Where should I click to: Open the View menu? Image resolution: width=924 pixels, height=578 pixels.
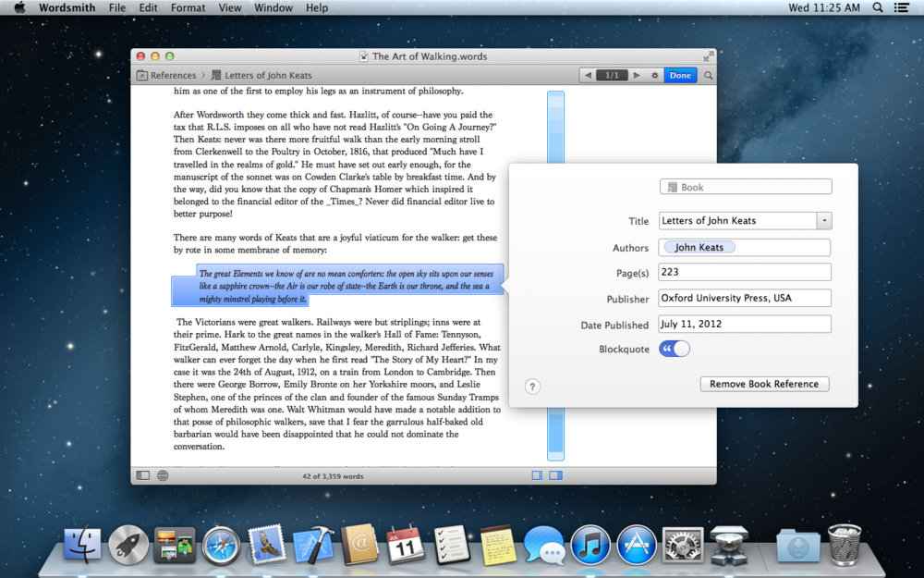tap(230, 7)
